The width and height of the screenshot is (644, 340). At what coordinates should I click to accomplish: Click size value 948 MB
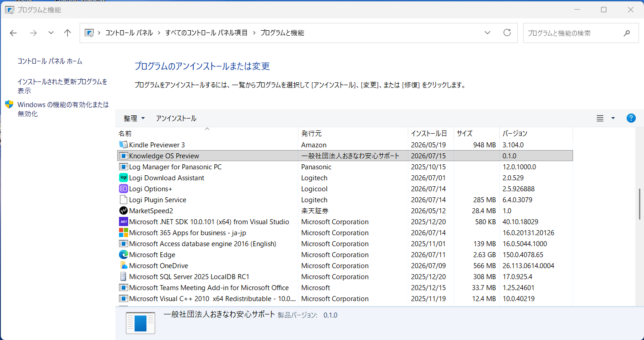pyautogui.click(x=485, y=145)
